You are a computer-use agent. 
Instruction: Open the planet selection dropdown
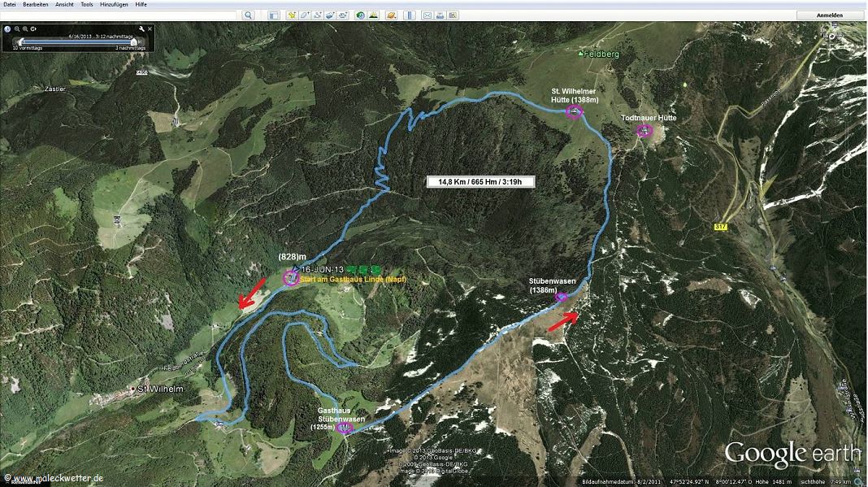(392, 15)
